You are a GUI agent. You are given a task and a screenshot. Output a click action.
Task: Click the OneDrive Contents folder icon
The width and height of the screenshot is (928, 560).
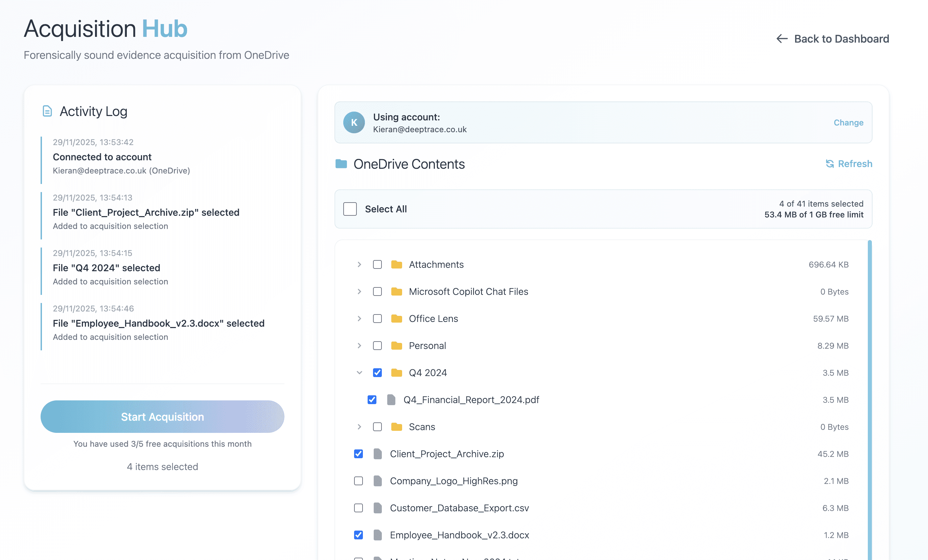coord(341,164)
